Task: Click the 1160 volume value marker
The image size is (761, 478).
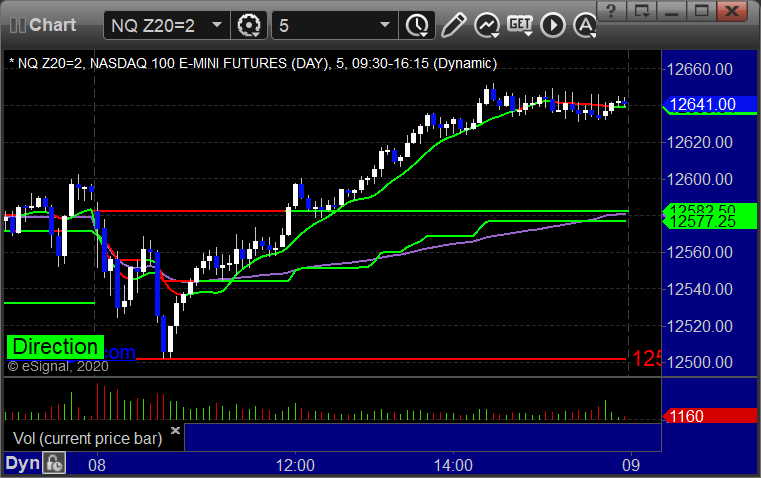Action: coord(709,416)
